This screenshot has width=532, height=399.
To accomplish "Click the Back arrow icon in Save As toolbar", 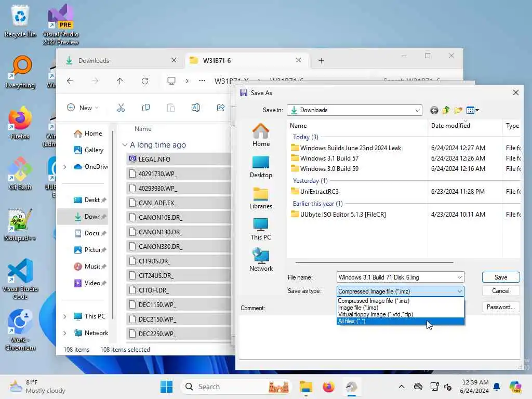I will click(434, 110).
